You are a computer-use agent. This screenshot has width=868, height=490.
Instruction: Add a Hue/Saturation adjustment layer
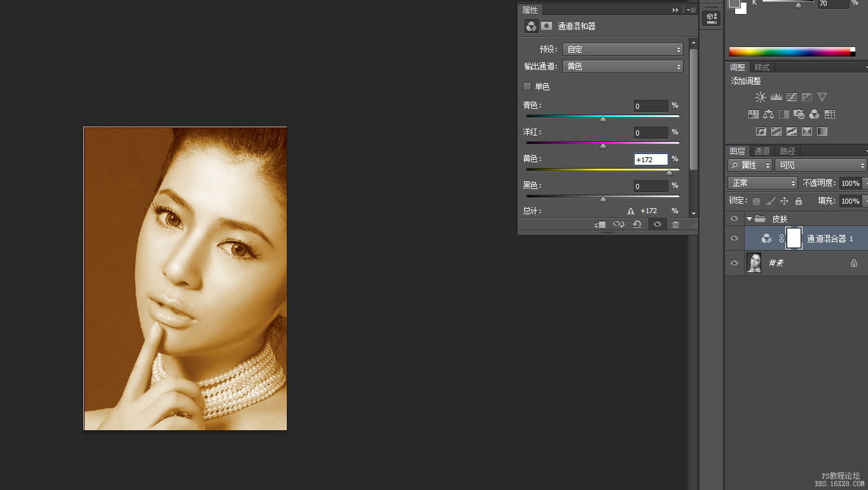[754, 115]
